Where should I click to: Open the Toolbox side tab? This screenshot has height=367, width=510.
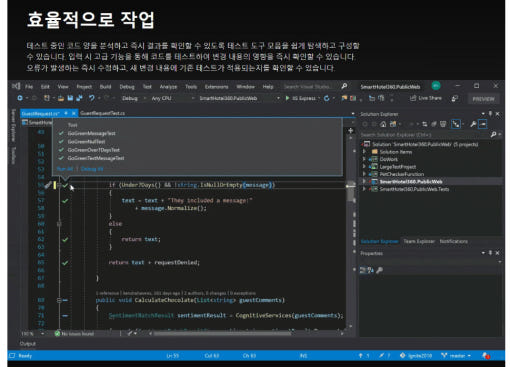tap(13, 155)
